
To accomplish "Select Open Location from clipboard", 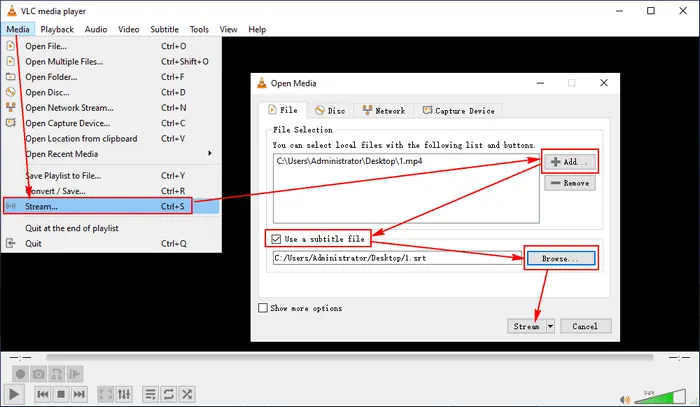I will [112, 139].
